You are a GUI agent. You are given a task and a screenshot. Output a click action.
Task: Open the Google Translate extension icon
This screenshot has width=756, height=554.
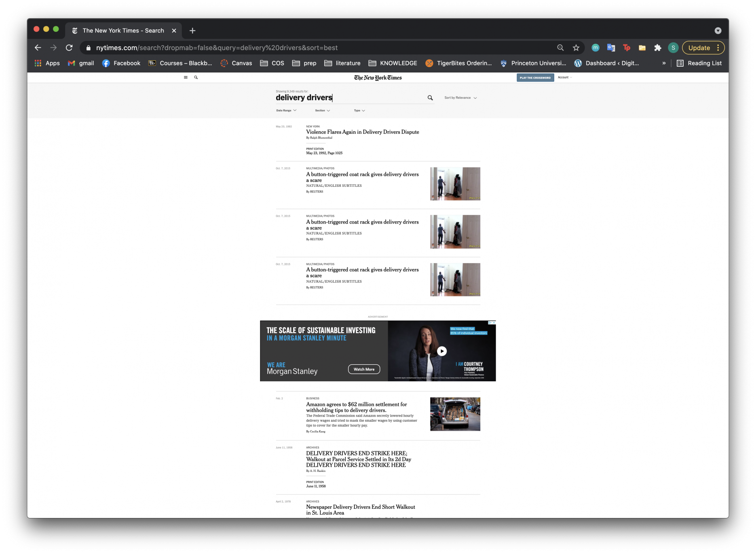coord(611,48)
